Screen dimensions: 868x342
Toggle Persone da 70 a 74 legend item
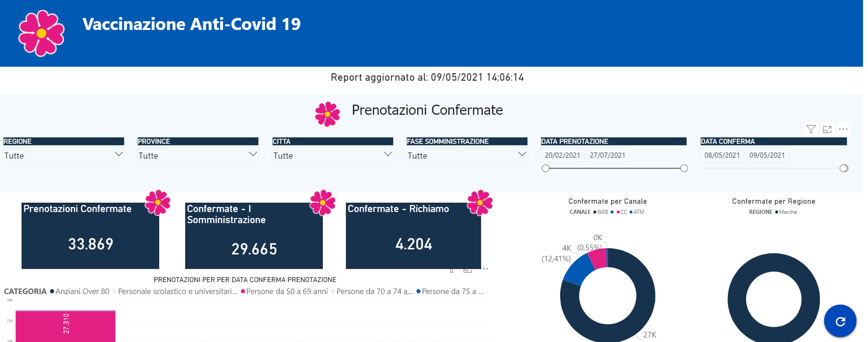372,291
